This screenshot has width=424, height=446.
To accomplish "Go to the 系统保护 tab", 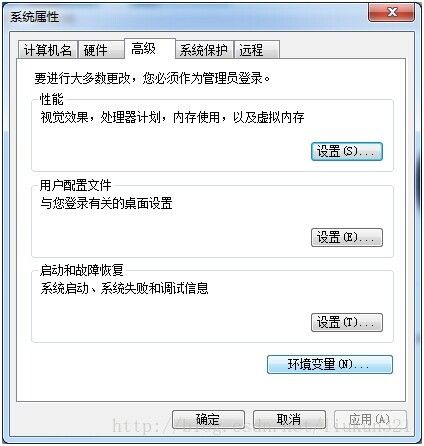I will 204,50.
